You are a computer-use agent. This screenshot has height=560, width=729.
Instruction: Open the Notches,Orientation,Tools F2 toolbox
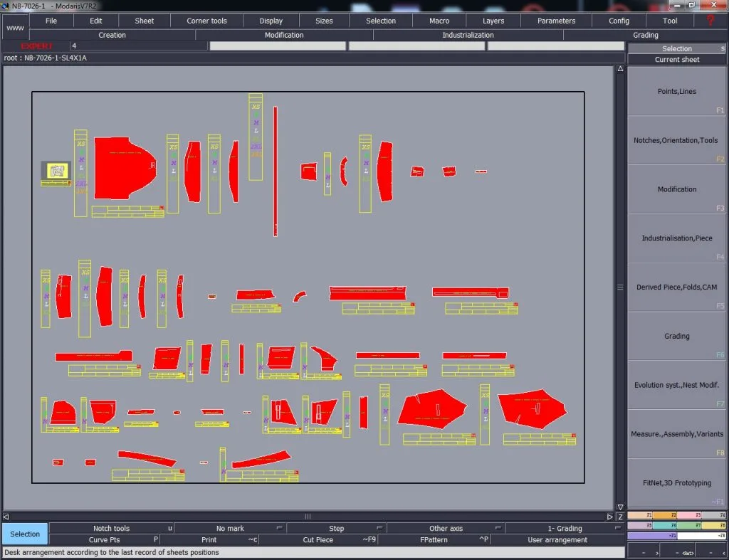coord(676,140)
